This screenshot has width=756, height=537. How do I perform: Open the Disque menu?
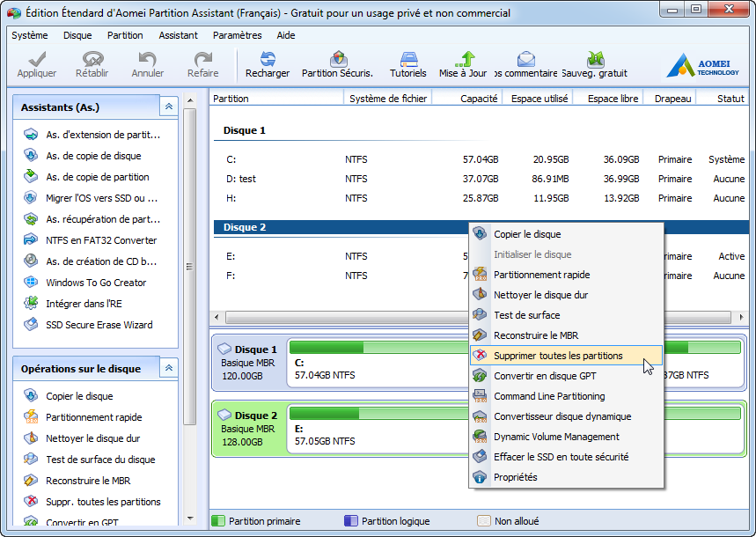click(77, 35)
